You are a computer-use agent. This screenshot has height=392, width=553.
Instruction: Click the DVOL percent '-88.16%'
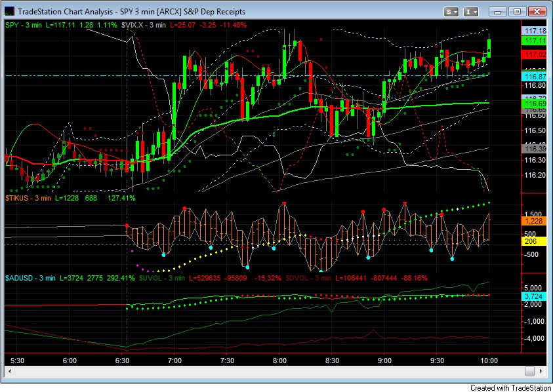click(x=414, y=278)
